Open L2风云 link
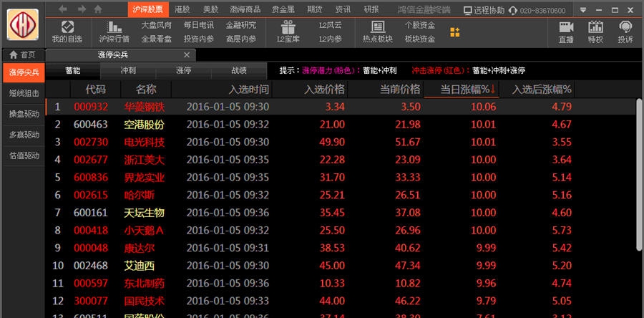The height and width of the screenshot is (318, 644). pos(330,25)
